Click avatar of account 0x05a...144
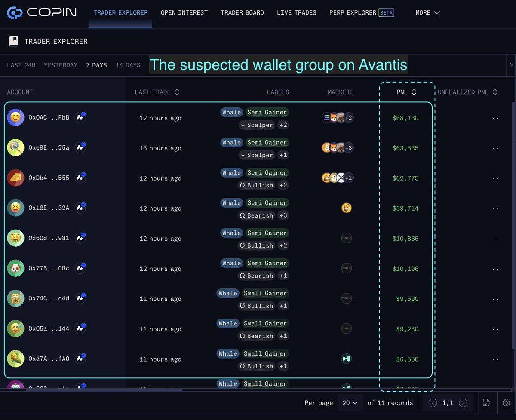This screenshot has height=420, width=516. [x=15, y=328]
